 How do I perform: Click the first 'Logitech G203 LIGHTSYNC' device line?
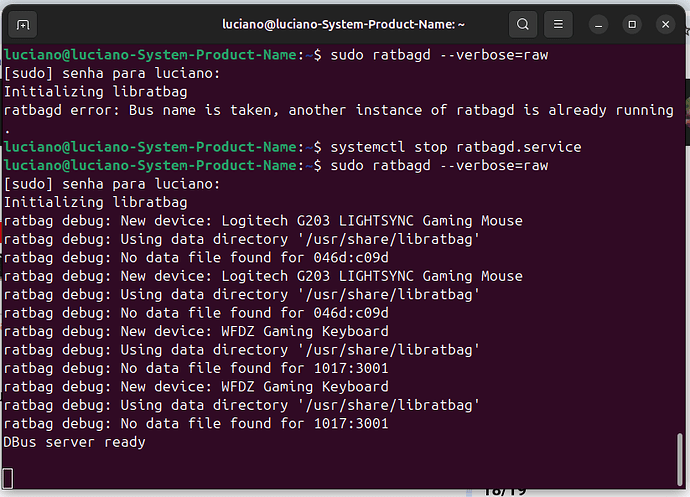click(x=263, y=220)
